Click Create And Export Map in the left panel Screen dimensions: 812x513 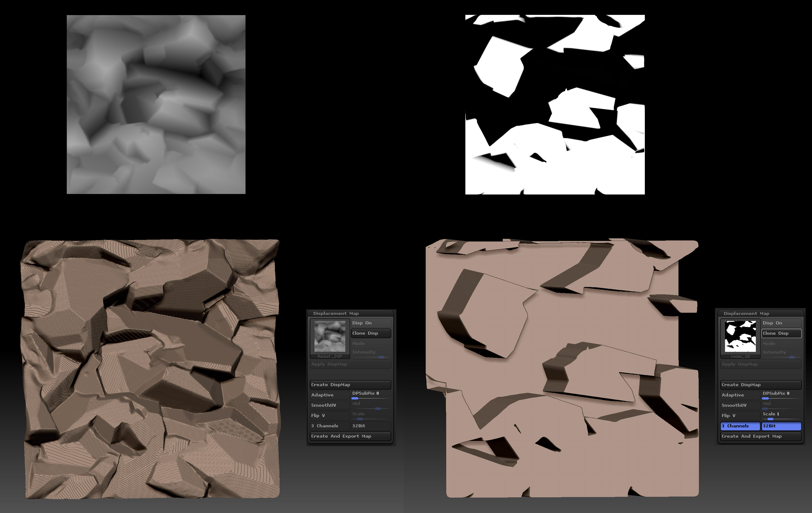click(x=350, y=436)
